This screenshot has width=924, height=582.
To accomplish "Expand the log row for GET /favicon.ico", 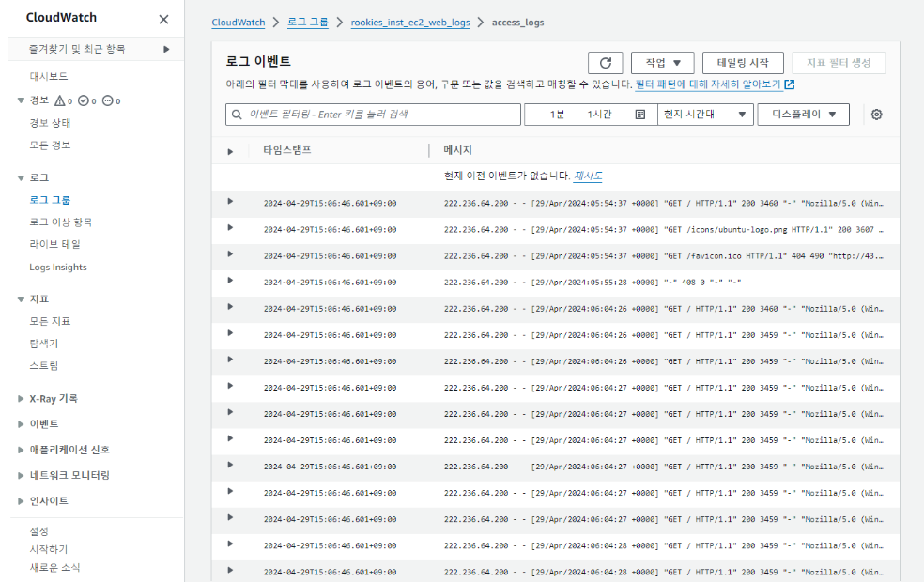I will 230,253.
